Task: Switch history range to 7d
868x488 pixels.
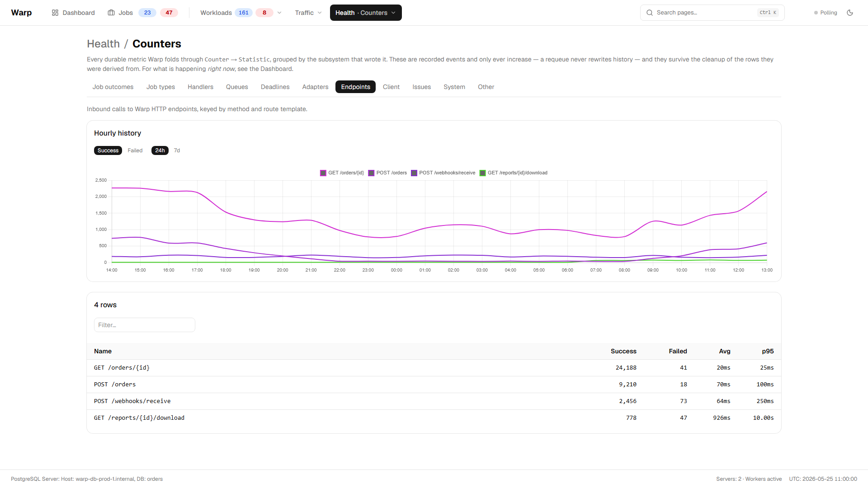Action: coord(177,150)
